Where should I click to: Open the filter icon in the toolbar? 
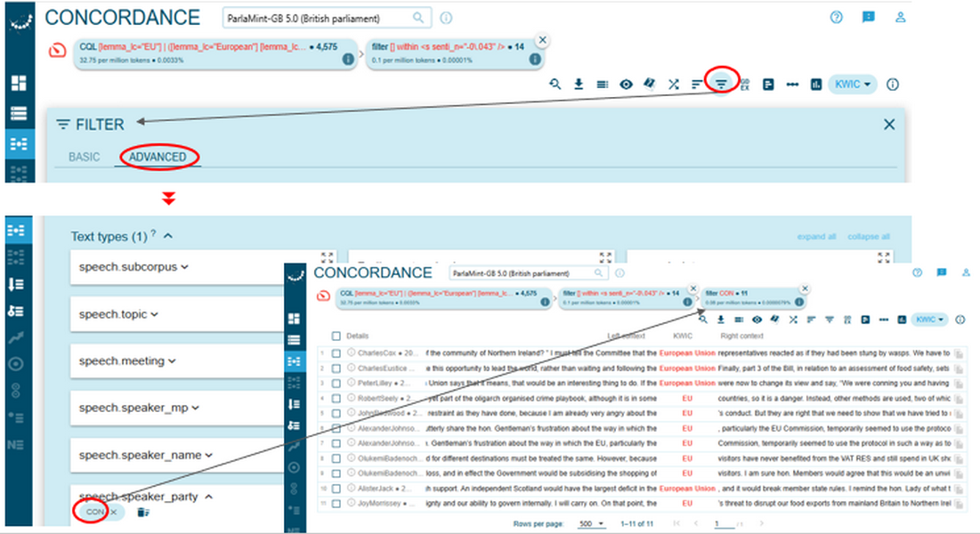pyautogui.click(x=721, y=84)
